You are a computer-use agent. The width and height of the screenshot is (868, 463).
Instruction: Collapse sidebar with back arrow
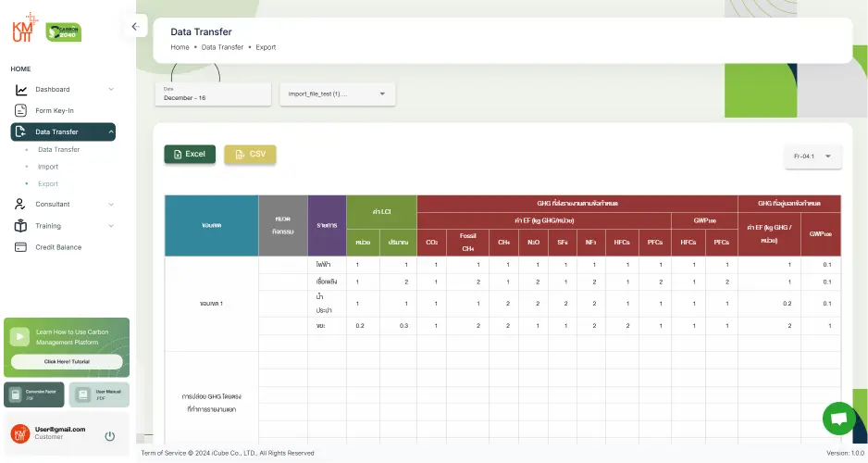coord(136,27)
